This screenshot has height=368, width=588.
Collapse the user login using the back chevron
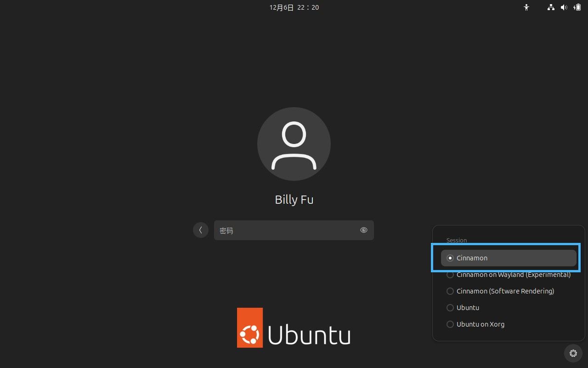pyautogui.click(x=201, y=230)
